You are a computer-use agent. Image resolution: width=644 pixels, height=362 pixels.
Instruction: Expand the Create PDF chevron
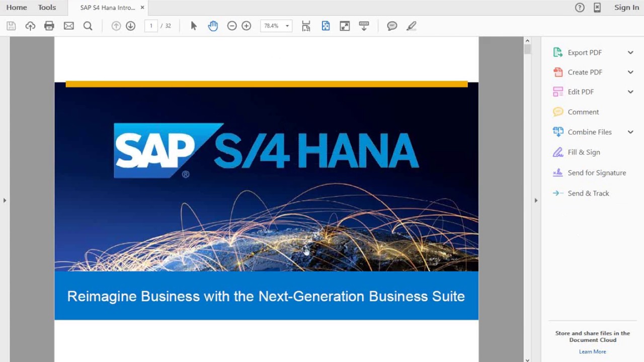(x=630, y=72)
